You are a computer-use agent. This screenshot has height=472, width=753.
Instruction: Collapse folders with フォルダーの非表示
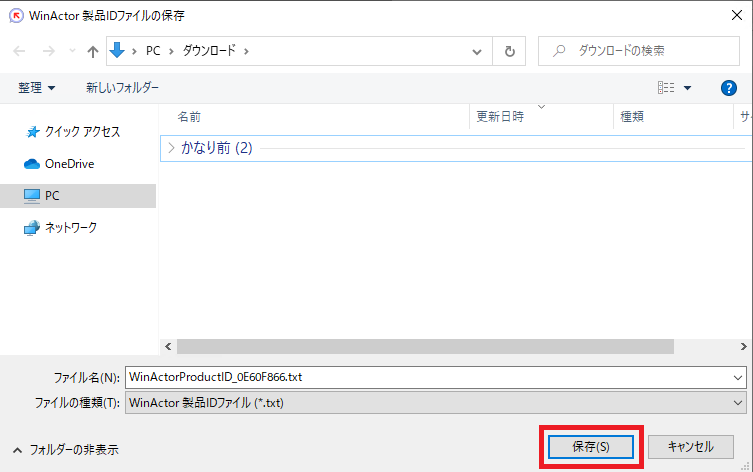66,450
